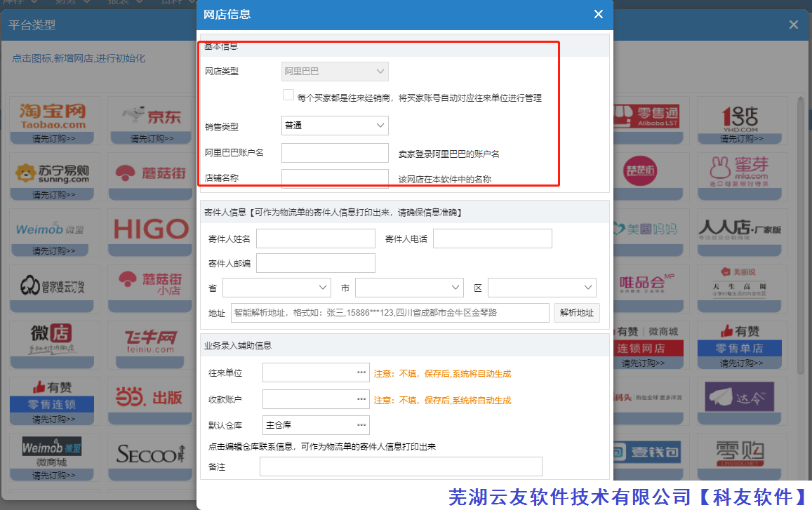The image size is (812, 510).
Task: Select the Taobao platform icon
Action: click(x=52, y=116)
